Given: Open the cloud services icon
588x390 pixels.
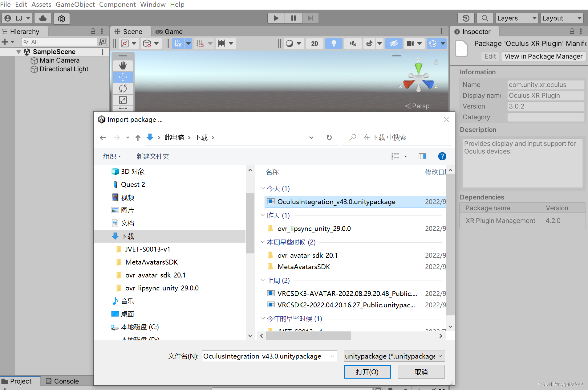Looking at the screenshot, I should [43, 18].
